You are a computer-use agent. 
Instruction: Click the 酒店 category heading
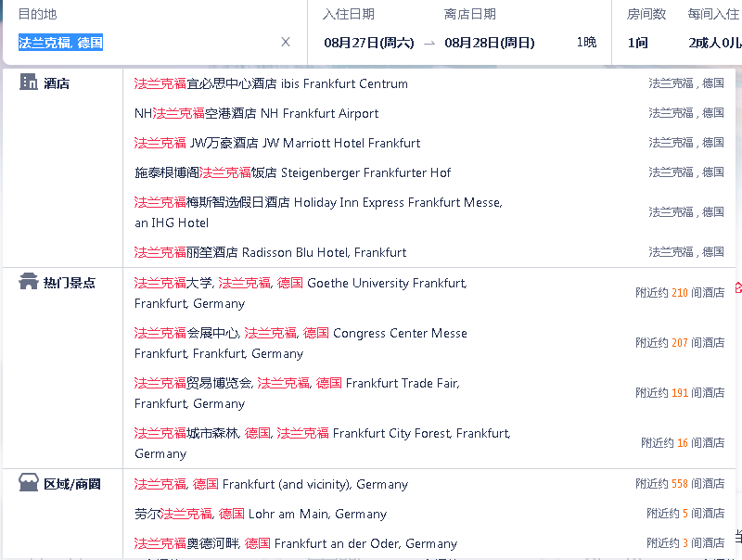(x=57, y=83)
